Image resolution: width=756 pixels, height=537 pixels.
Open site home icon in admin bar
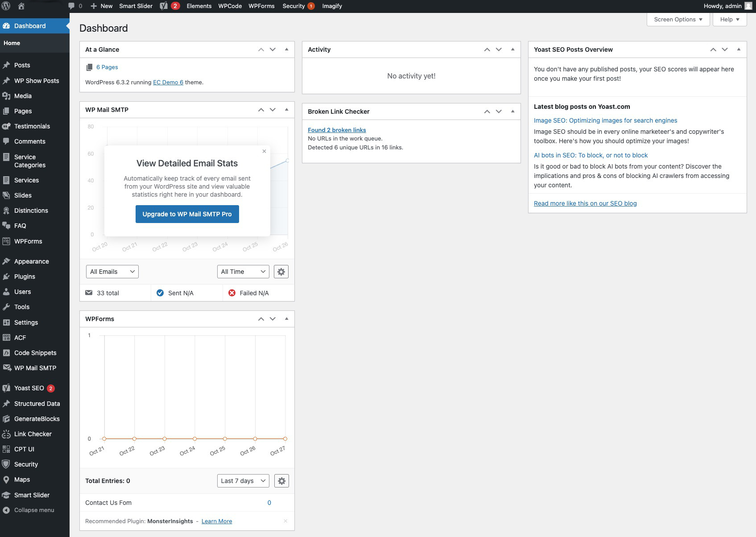coord(21,6)
